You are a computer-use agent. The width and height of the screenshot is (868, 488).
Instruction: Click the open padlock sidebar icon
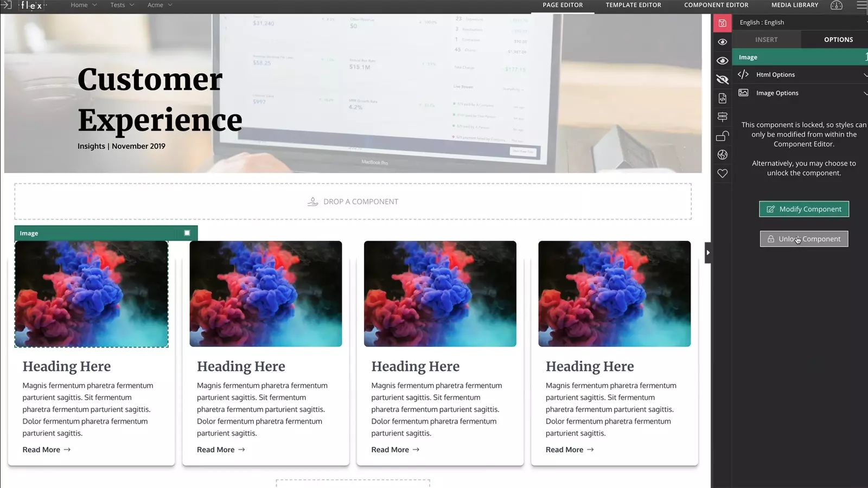pos(722,136)
